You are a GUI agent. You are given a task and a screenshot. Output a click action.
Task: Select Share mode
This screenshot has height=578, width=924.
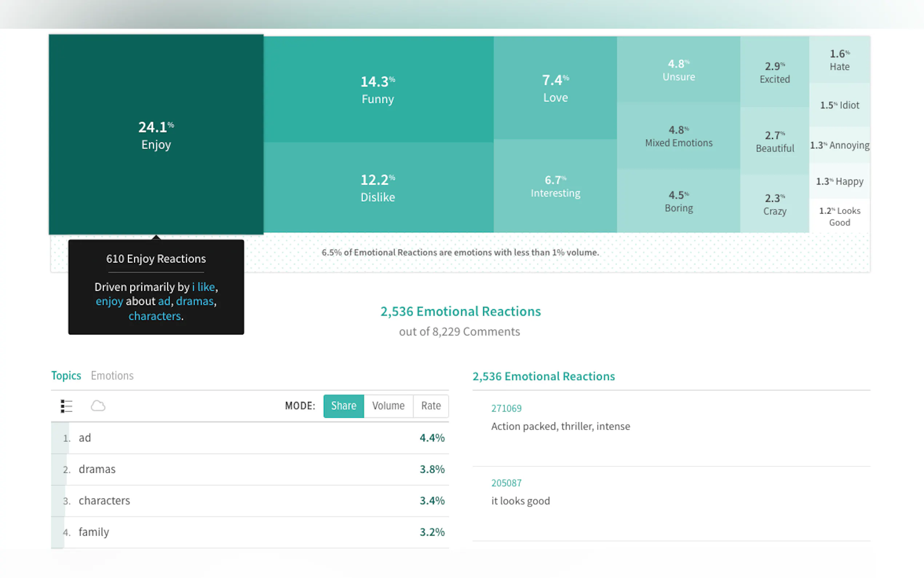pos(343,405)
